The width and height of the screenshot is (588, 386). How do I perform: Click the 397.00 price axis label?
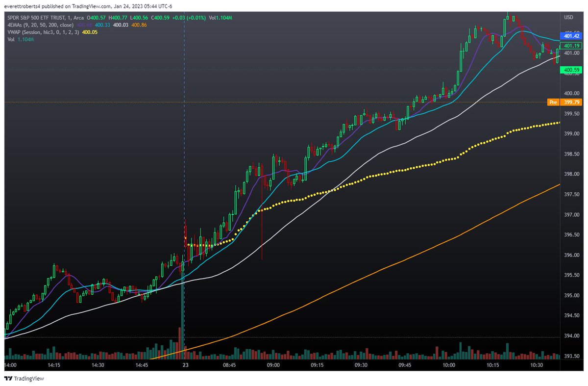(572, 214)
